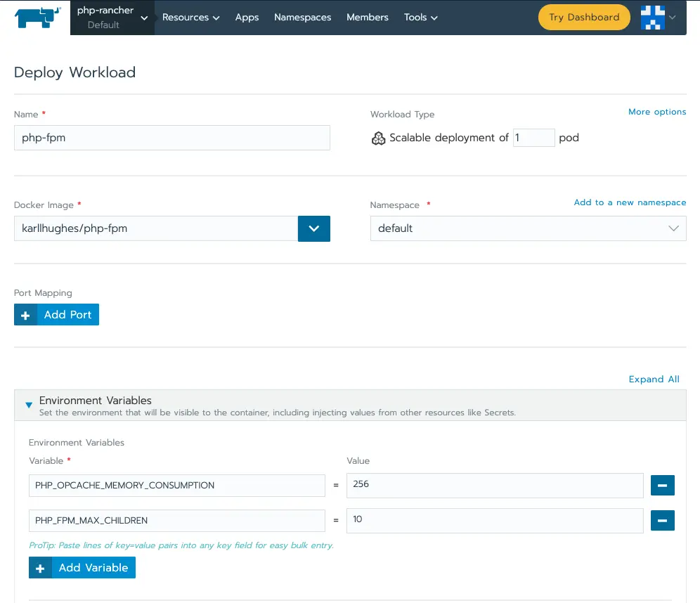This screenshot has height=603, width=700.
Task: Click the Deploy Workload heading
Action: click(x=74, y=72)
